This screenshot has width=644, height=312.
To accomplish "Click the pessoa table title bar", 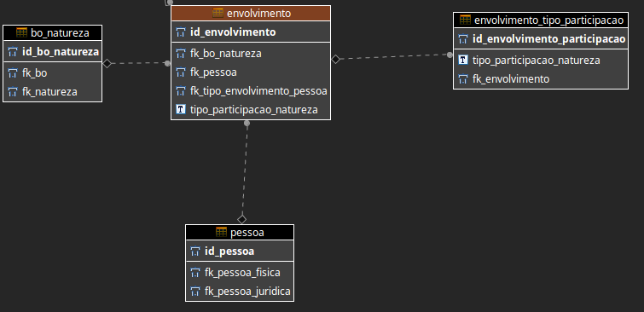I will [240, 233].
